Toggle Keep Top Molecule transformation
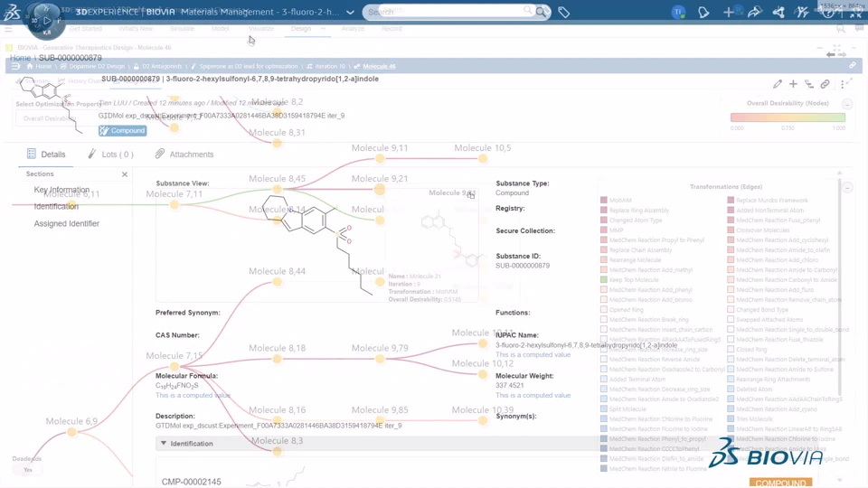This screenshot has height=488, width=868. tap(603, 280)
